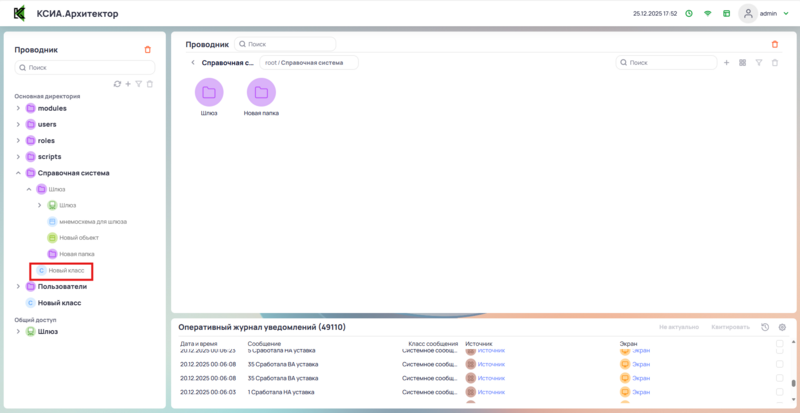The image size is (800, 413).
Task: Select Новый класс under Шлюз in tree
Action: (x=61, y=270)
